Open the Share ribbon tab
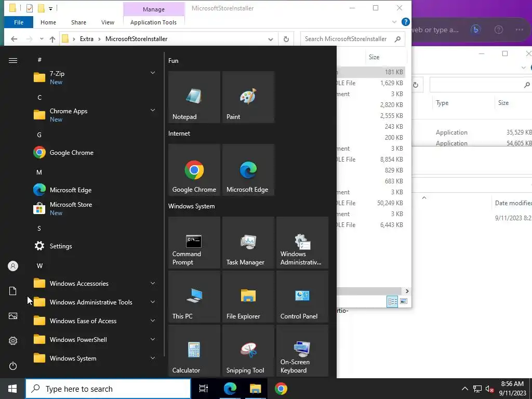Viewport: 532px width, 399px height. click(78, 22)
